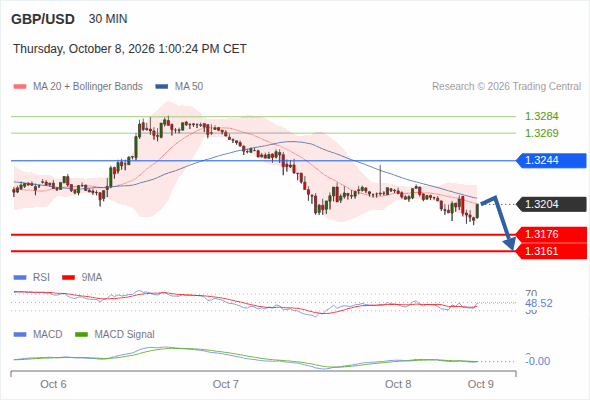Click the MACD Signal legend color swatch
590x400 pixels.
pos(81,335)
